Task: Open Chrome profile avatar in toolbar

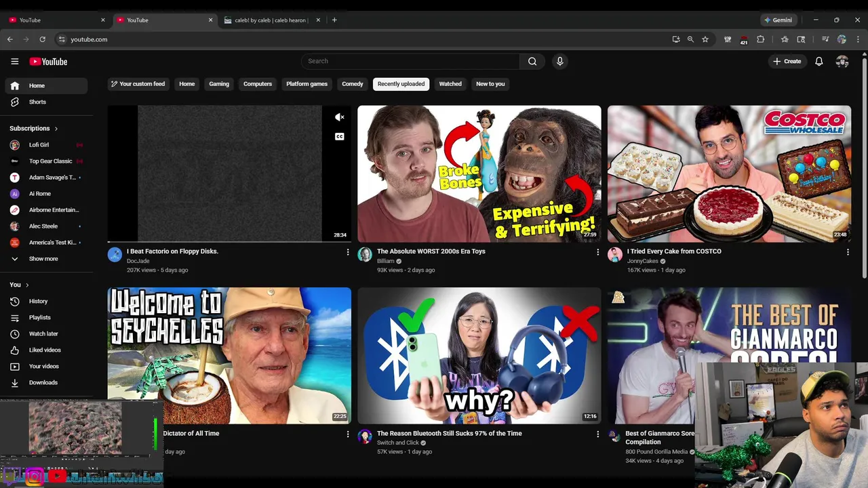Action: (x=842, y=39)
